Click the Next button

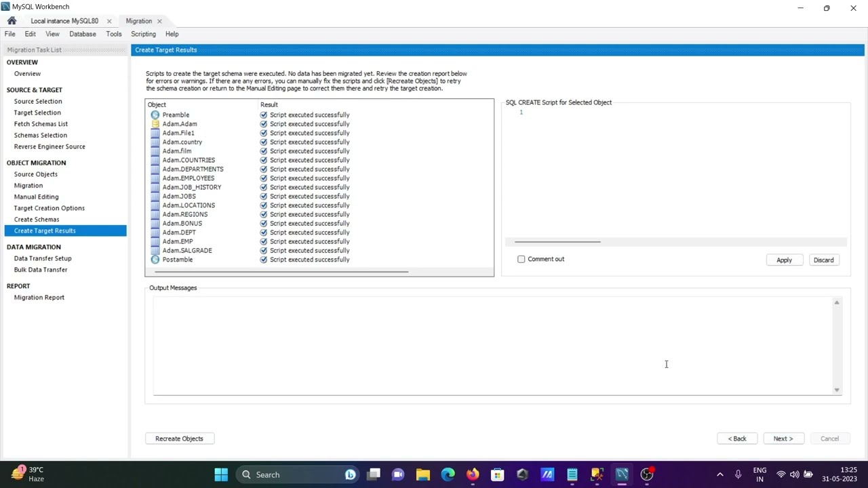(x=783, y=439)
